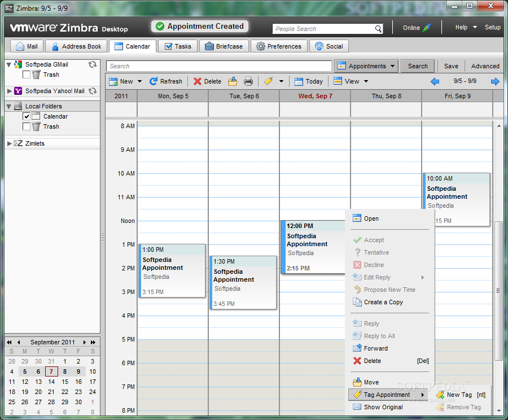Screen dimensions: 508x420
Task: Switch to the Tasks tab
Action: 178,46
